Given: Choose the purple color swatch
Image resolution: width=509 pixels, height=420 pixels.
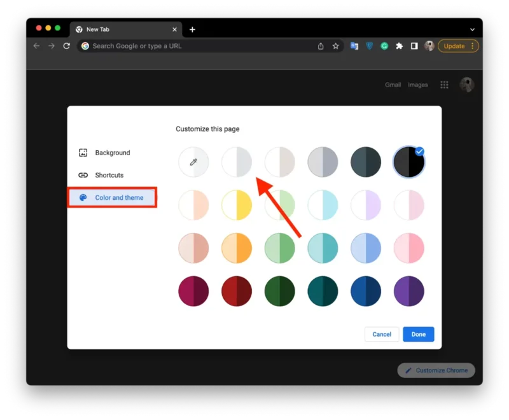Looking at the screenshot, I should [x=409, y=291].
